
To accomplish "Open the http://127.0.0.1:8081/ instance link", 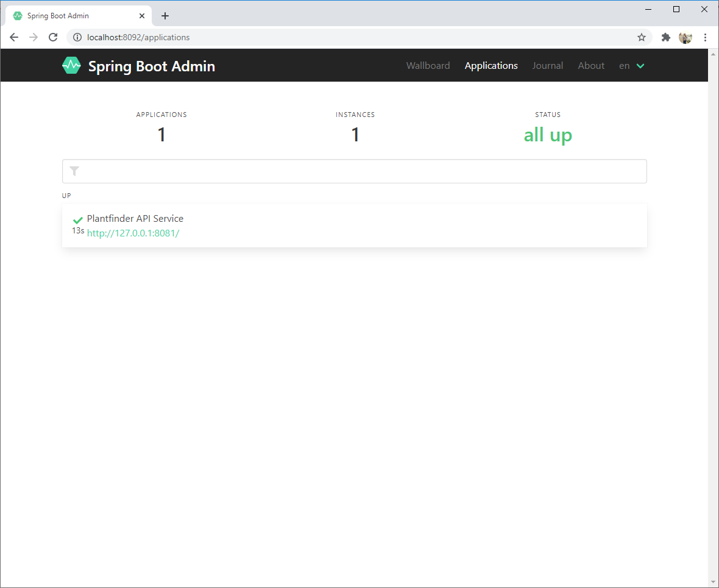I will click(x=133, y=233).
